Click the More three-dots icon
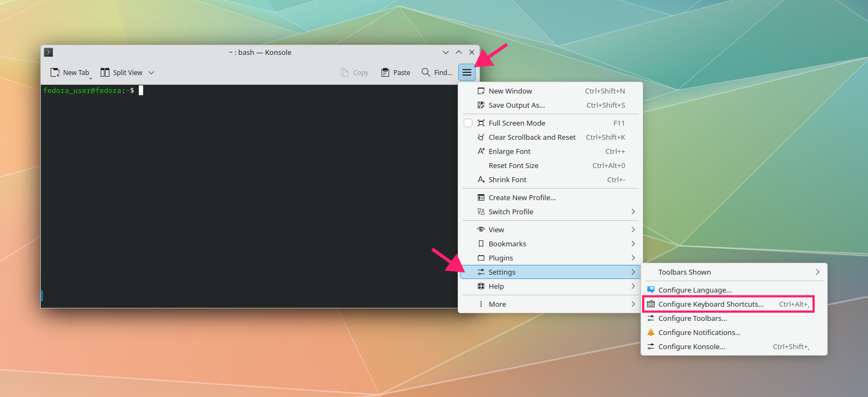This screenshot has height=397, width=868. [481, 304]
